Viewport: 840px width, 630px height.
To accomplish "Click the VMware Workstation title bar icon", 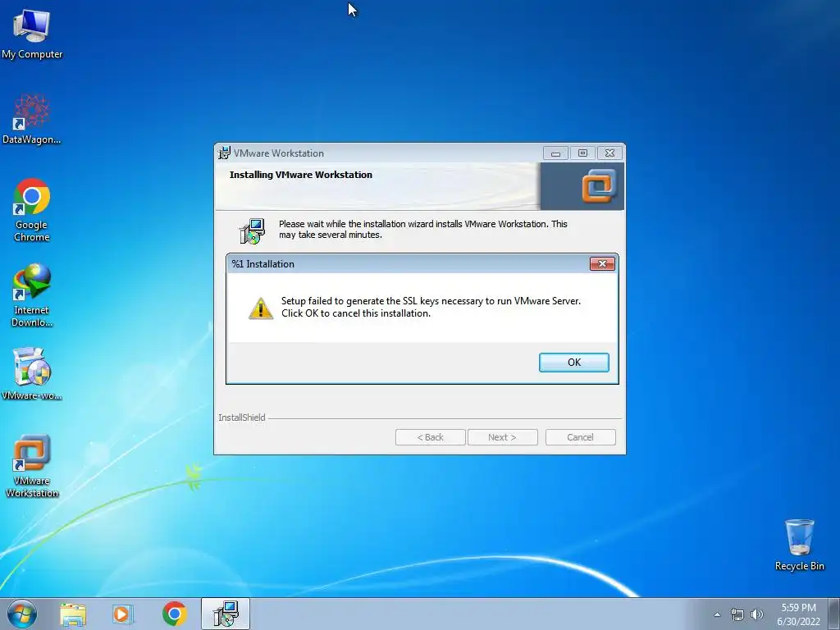I will tap(225, 153).
